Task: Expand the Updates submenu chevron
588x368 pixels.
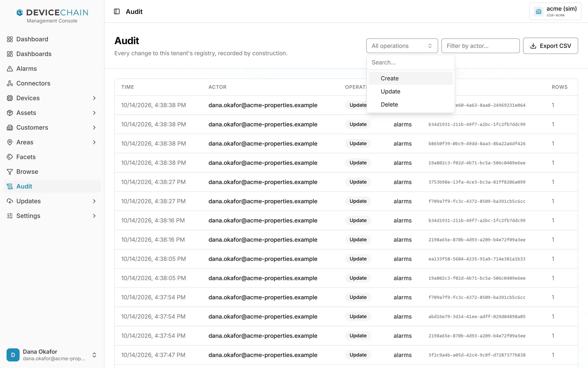Action: (x=94, y=201)
